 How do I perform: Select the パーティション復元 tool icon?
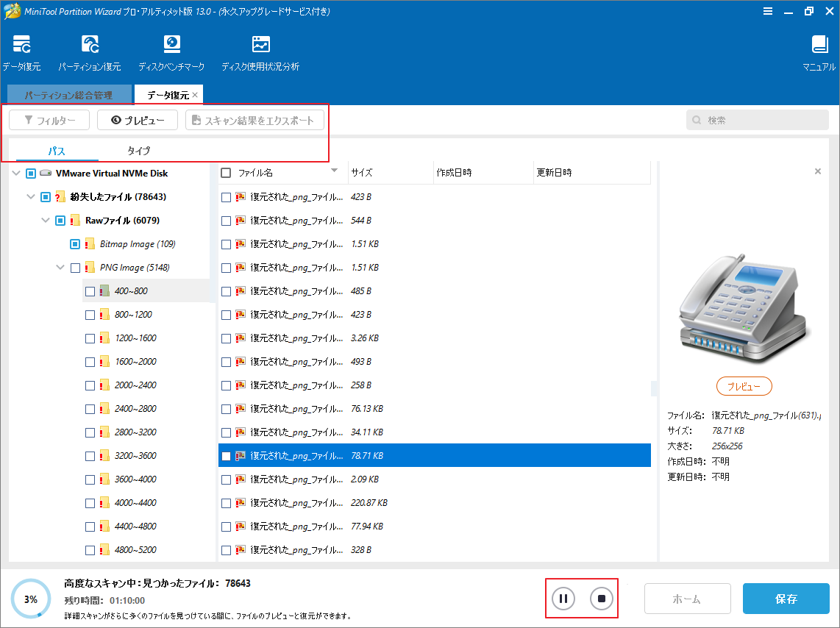[x=89, y=50]
